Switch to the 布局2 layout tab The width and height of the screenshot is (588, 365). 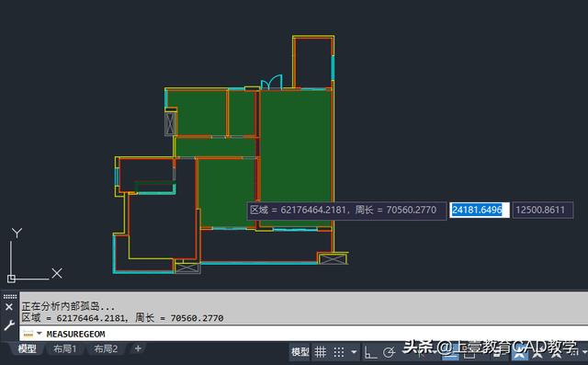point(106,348)
